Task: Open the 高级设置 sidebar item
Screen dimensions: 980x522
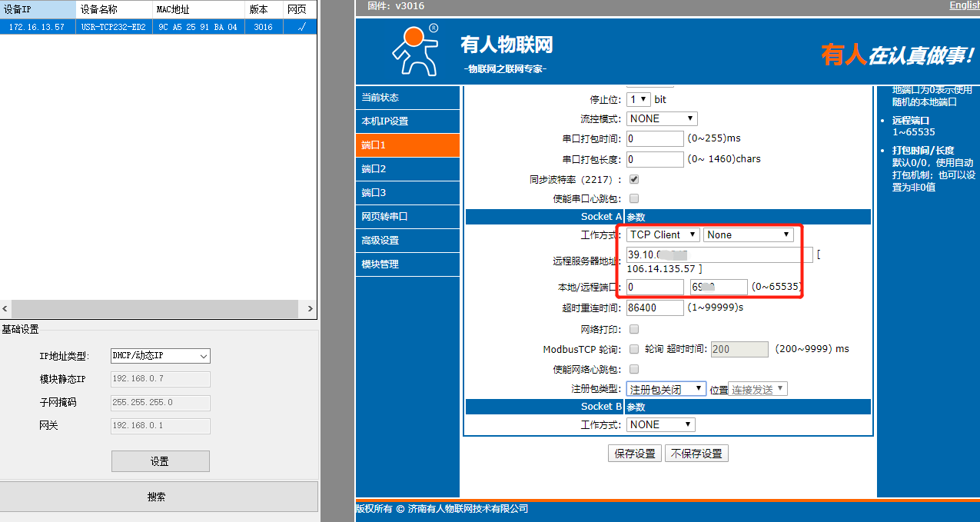Action: pos(407,241)
